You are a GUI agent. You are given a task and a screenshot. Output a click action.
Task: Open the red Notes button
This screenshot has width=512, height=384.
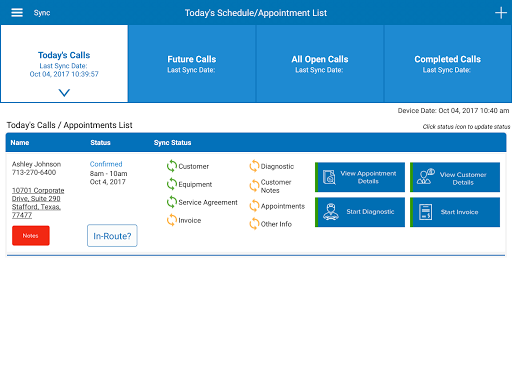[31, 236]
